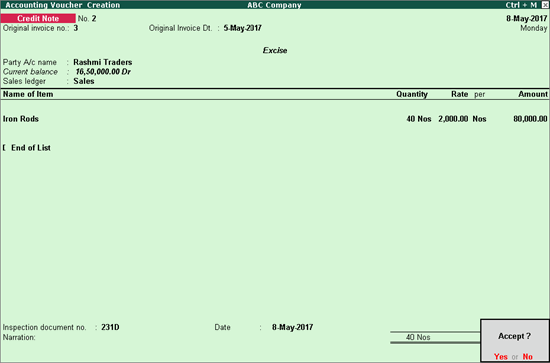The width and height of the screenshot is (550, 363).
Task: Edit the Original Invoice Dt. 5-May-2017 field
Action: [242, 28]
